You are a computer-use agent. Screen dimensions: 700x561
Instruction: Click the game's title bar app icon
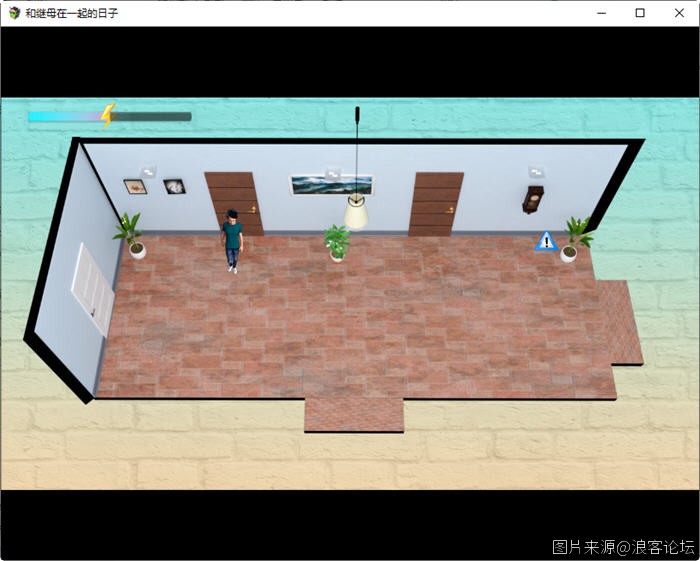coord(14,13)
